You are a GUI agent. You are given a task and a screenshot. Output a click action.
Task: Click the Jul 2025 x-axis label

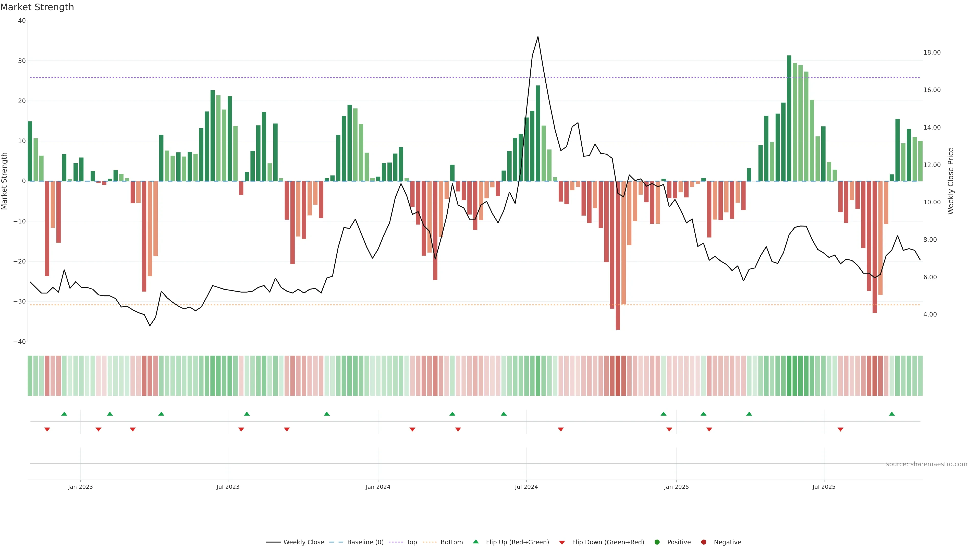pos(824,487)
